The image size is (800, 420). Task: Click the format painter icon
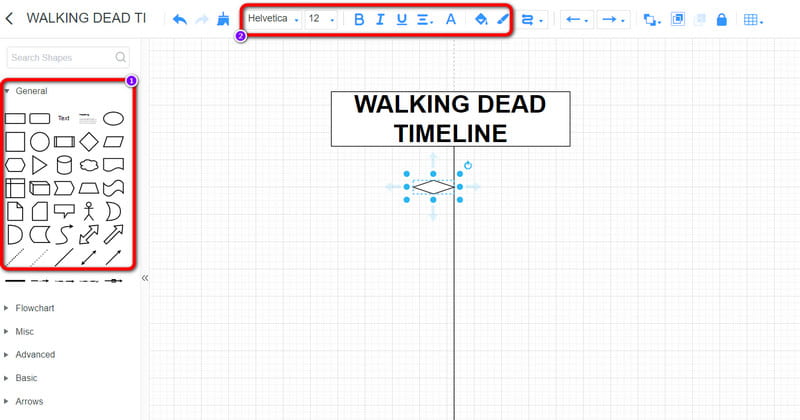(222, 19)
